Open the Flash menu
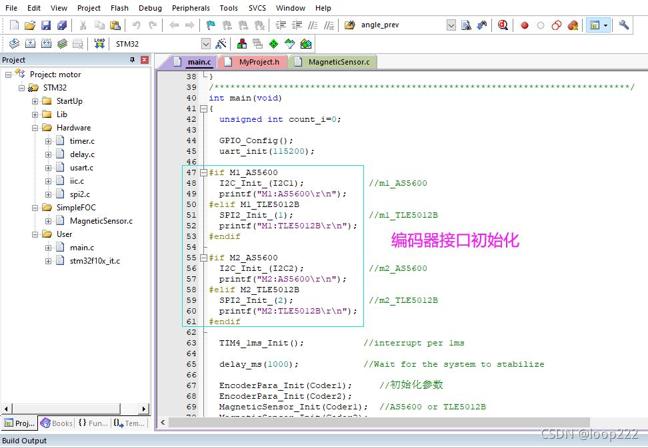Screen dimensions: 648x448 tap(119, 8)
